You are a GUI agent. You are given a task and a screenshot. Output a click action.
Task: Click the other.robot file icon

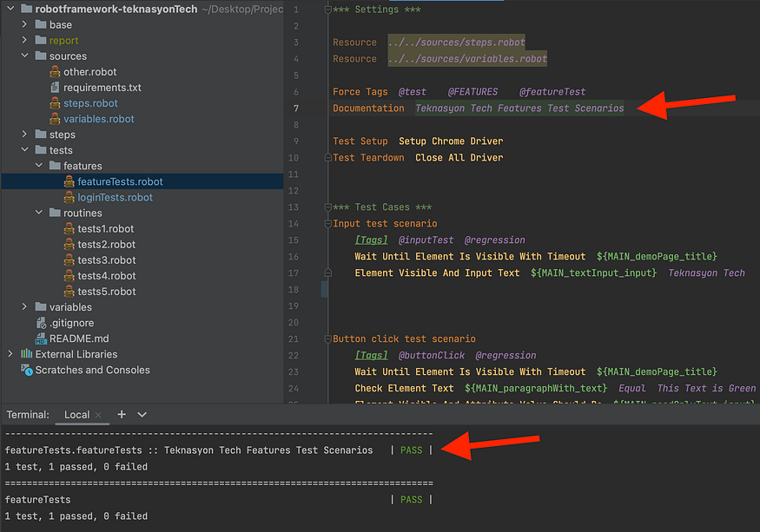(56, 72)
